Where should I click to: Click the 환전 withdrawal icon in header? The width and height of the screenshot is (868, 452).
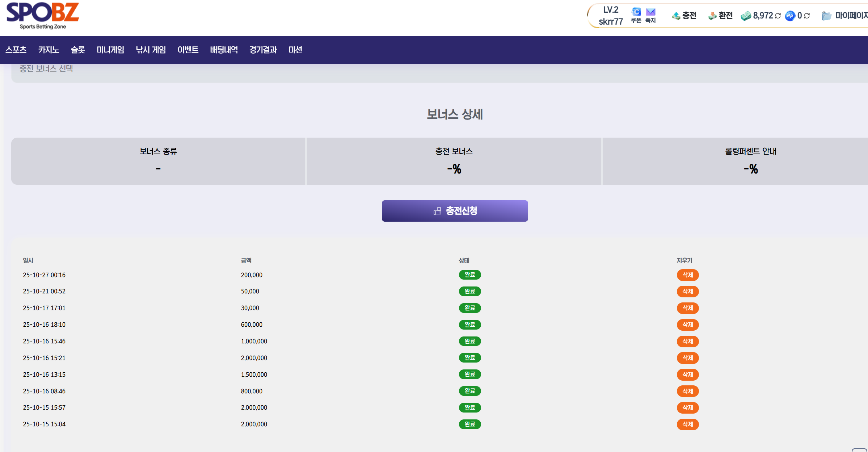(x=712, y=16)
